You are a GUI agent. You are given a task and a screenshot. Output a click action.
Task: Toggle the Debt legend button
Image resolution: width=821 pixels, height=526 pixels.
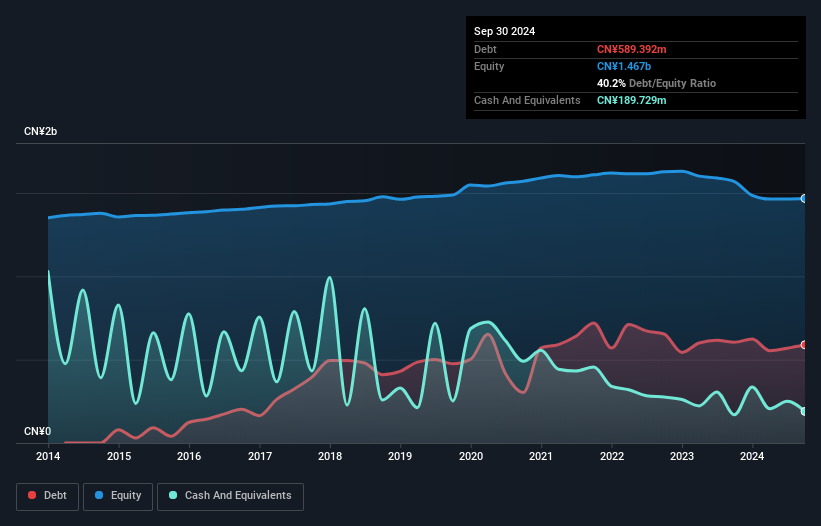(x=48, y=496)
